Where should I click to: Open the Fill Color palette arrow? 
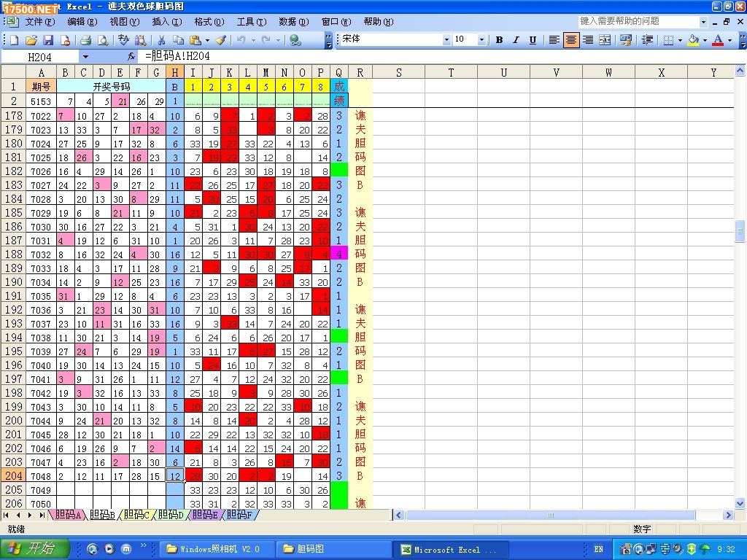705,40
